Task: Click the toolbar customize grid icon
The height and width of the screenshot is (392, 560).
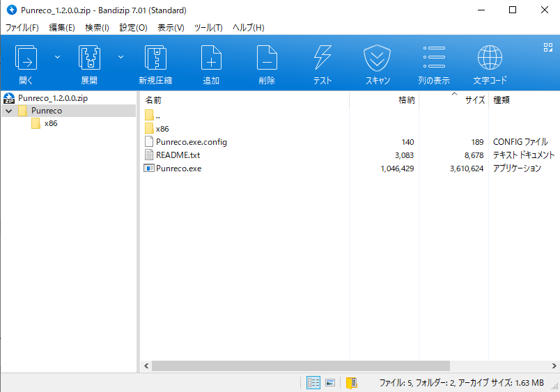Action: pyautogui.click(x=548, y=47)
